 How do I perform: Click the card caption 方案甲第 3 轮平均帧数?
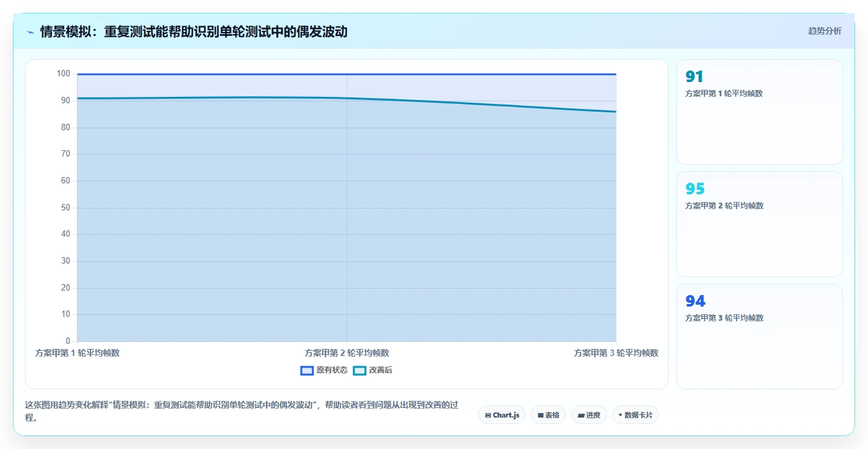click(x=724, y=318)
